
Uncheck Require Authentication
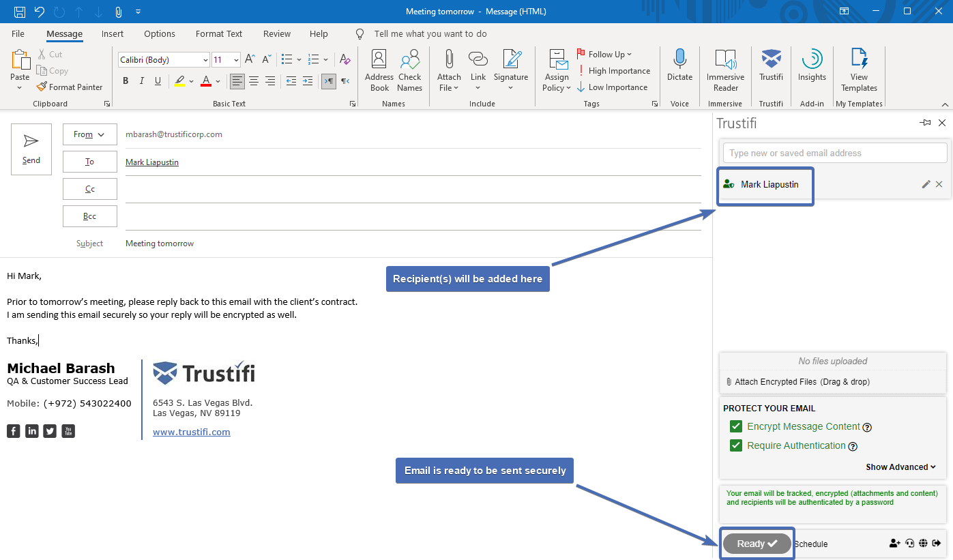[x=736, y=445]
